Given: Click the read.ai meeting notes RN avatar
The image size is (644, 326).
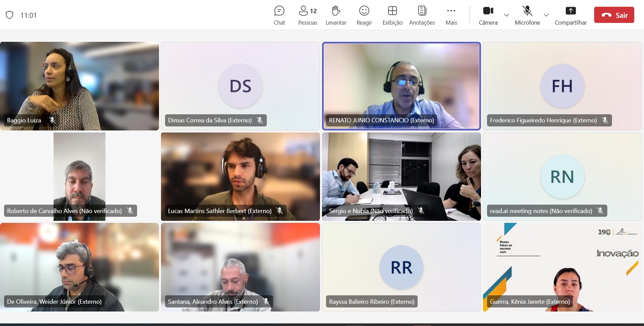Looking at the screenshot, I should click(x=562, y=177).
